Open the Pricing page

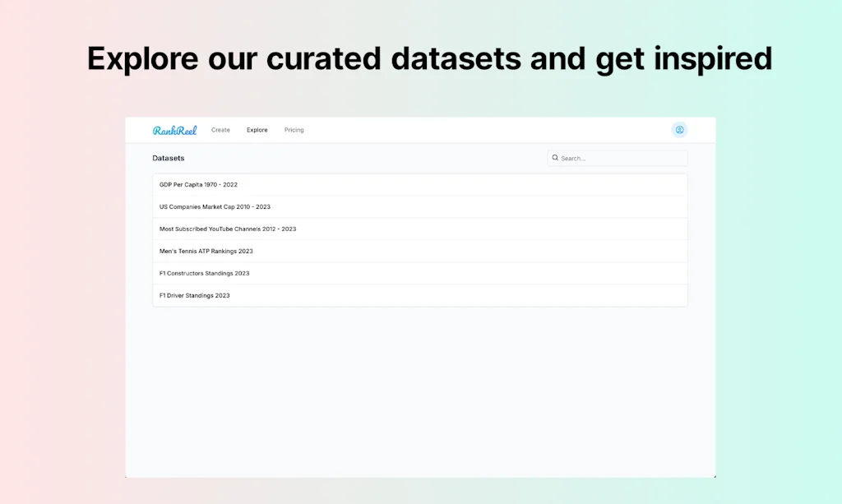(x=294, y=129)
